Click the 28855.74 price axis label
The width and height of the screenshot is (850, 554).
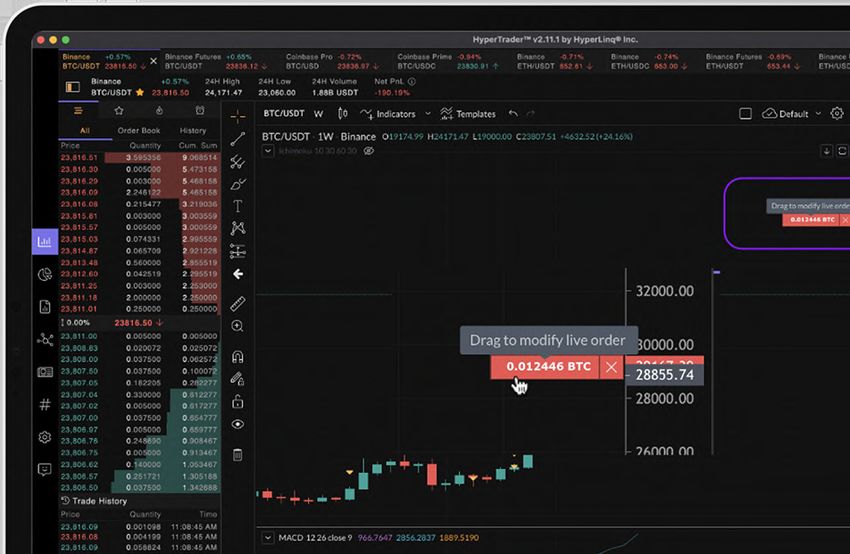point(664,375)
